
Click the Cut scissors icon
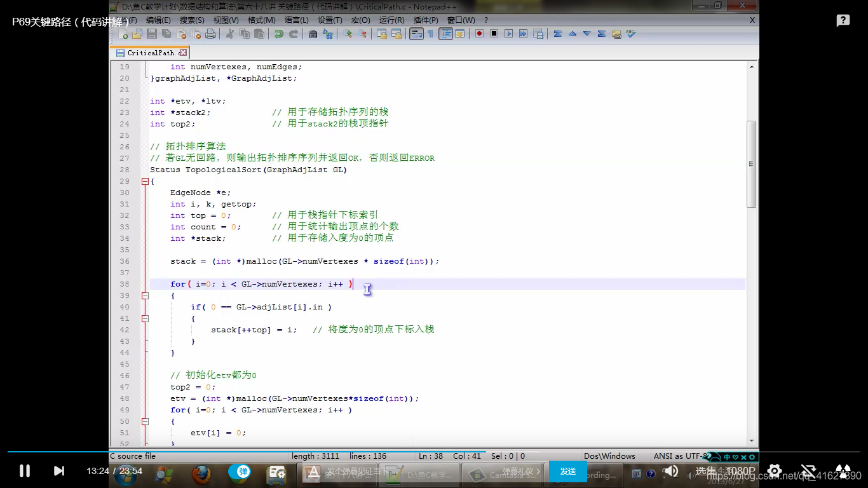230,34
